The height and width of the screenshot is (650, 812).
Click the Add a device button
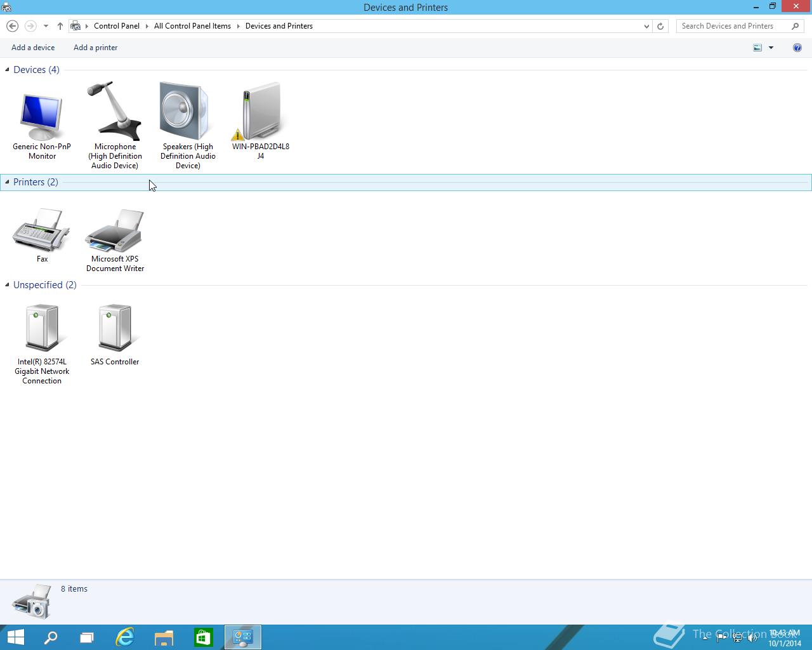(33, 48)
